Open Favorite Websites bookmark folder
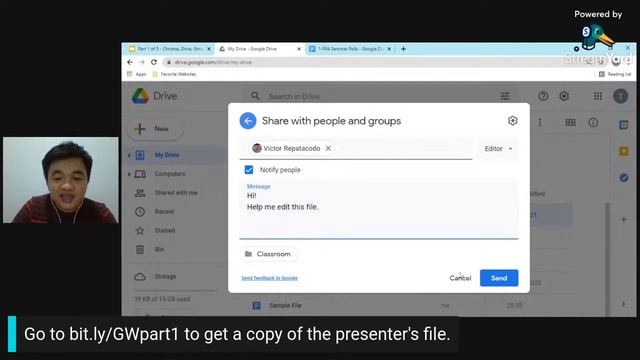 coord(174,74)
